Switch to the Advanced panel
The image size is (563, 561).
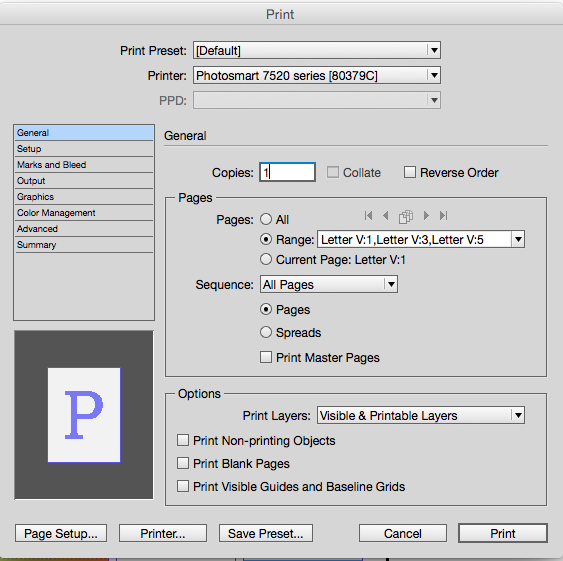pyautogui.click(x=84, y=229)
